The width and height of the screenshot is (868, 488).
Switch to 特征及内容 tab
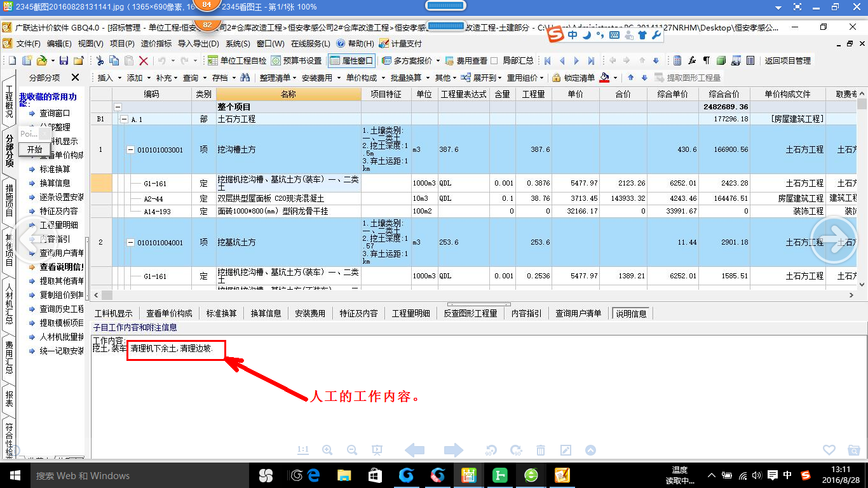358,313
